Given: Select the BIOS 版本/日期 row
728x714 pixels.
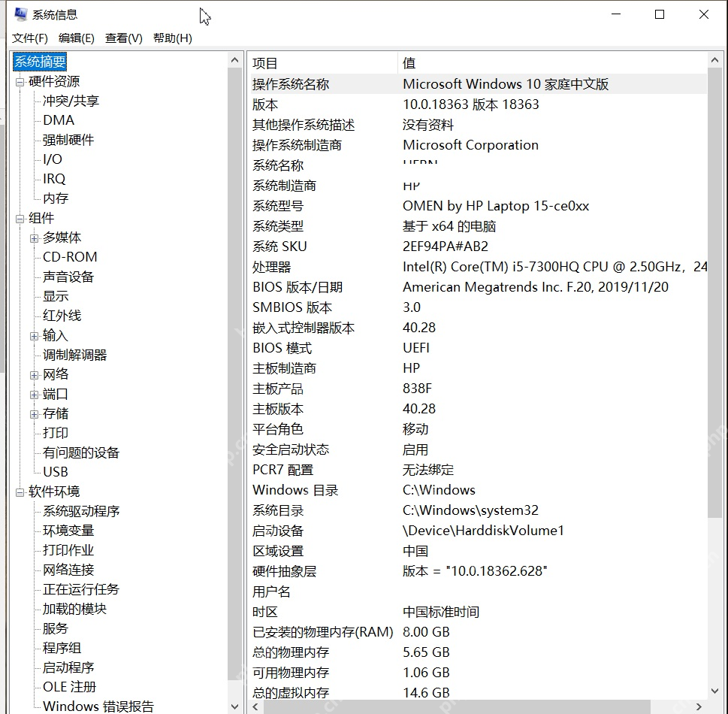Looking at the screenshot, I should tap(479, 287).
